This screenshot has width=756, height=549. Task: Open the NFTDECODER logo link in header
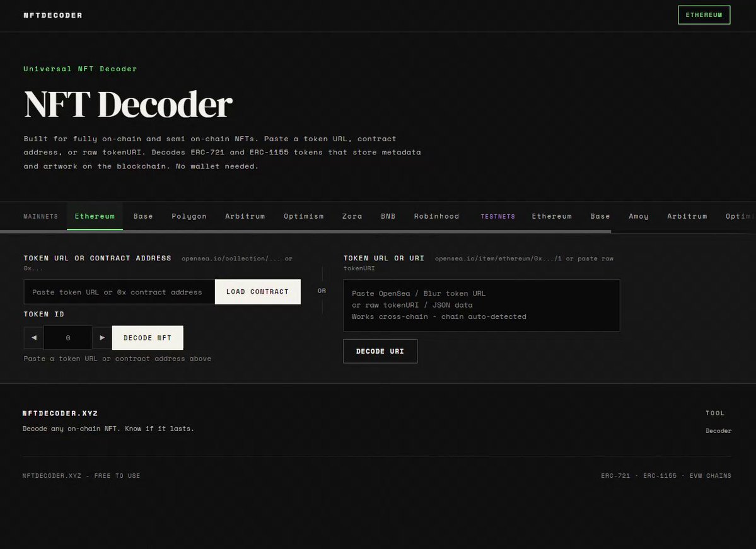click(53, 15)
